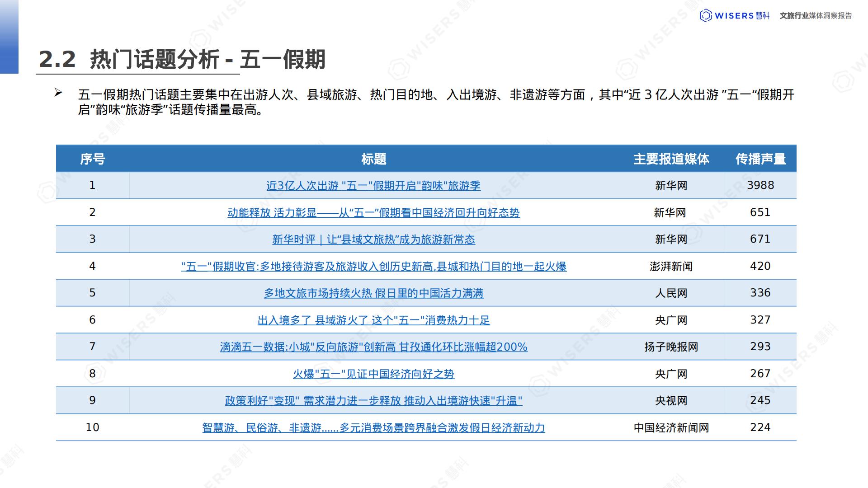The image size is (868, 488).
Task: Open link '滴滴五一数据:小城反向旅游创新高'
Action: coord(373,347)
